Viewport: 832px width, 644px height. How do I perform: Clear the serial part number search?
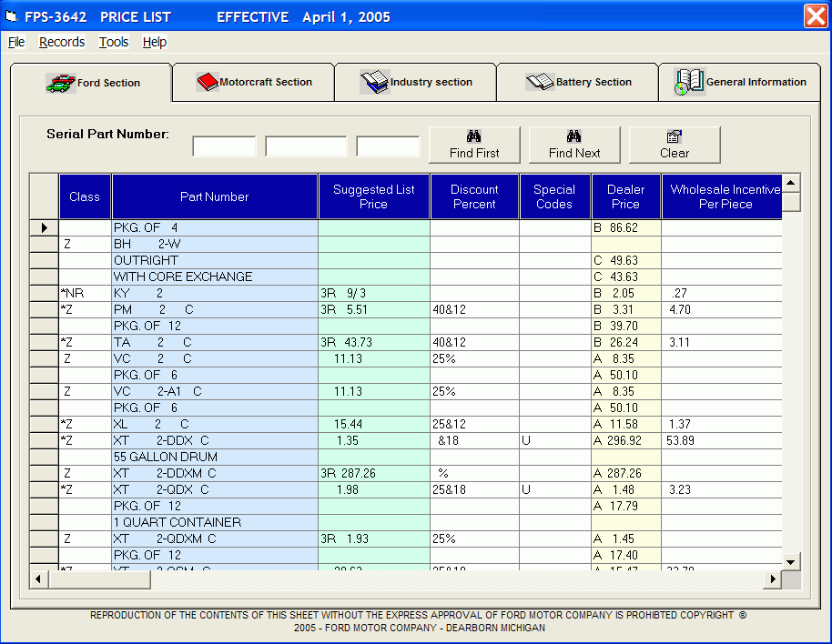pos(675,145)
